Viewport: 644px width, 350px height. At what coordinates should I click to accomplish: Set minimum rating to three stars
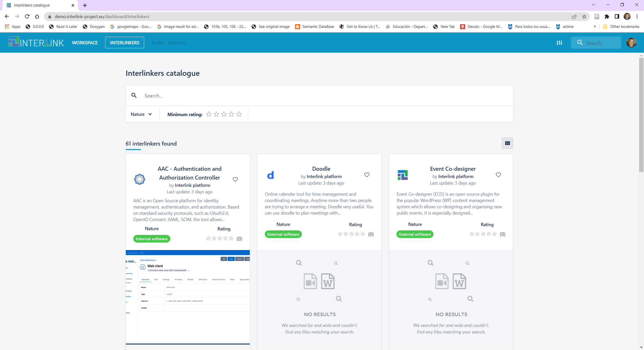click(x=224, y=114)
